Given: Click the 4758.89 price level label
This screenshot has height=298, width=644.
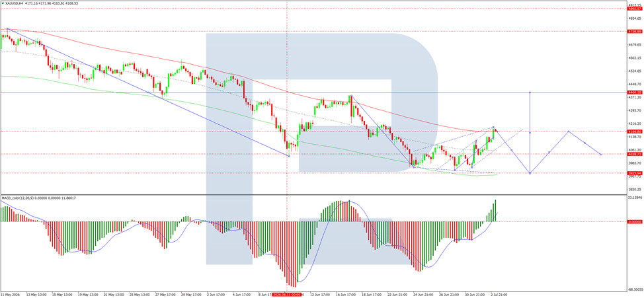Looking at the screenshot, I should click(x=635, y=31).
